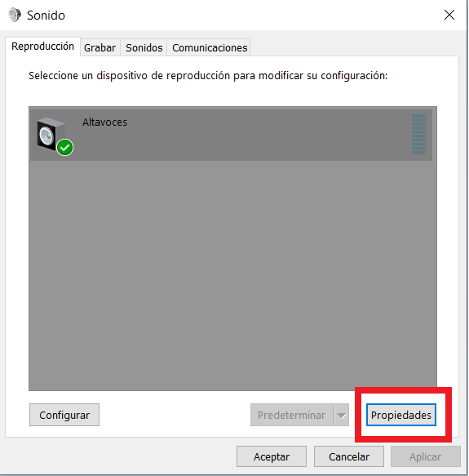Close the Sonido dialog window
Viewport: 469px width, 476px height.
[x=449, y=15]
